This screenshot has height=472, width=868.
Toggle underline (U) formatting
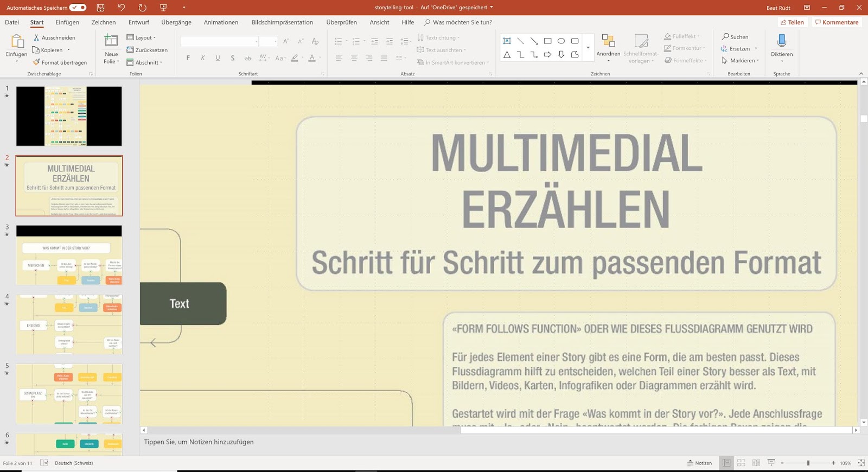218,58
